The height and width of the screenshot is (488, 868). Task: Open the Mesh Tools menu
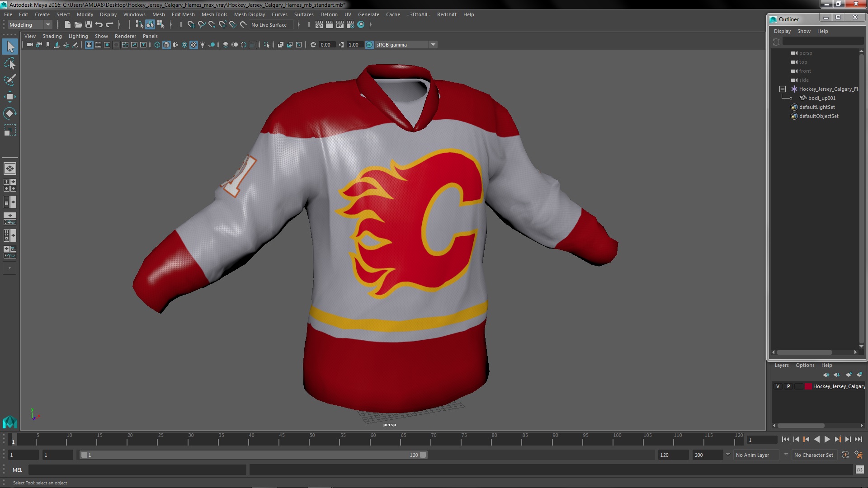pyautogui.click(x=214, y=14)
